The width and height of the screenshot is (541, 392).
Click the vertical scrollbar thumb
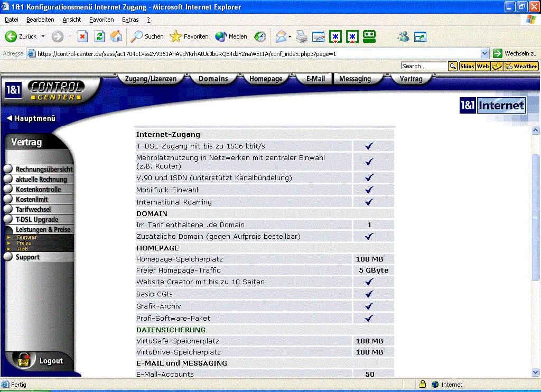[535, 217]
